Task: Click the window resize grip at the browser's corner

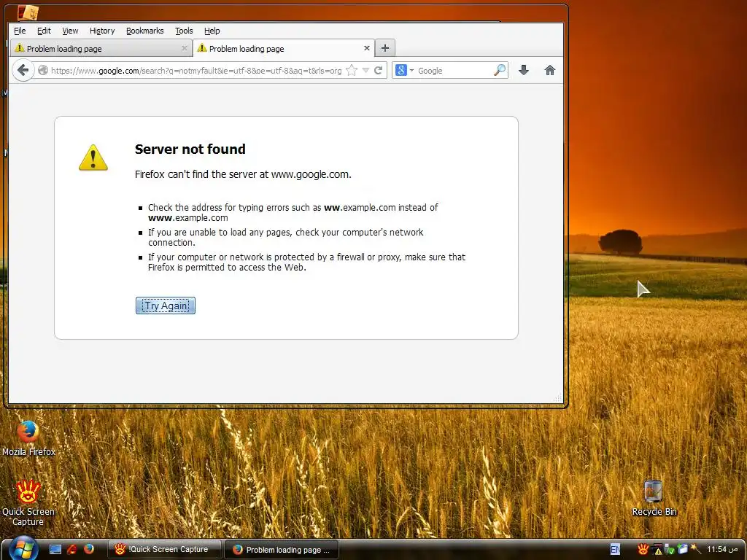Action: click(x=558, y=398)
